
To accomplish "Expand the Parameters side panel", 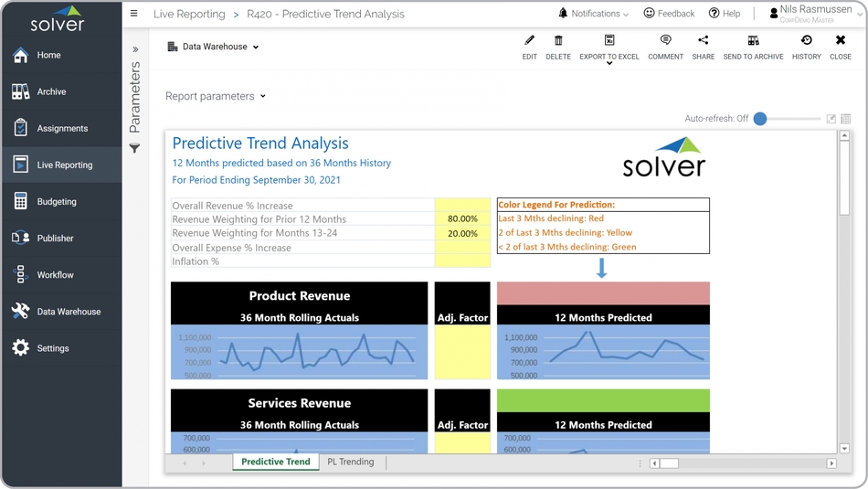I will click(x=135, y=49).
